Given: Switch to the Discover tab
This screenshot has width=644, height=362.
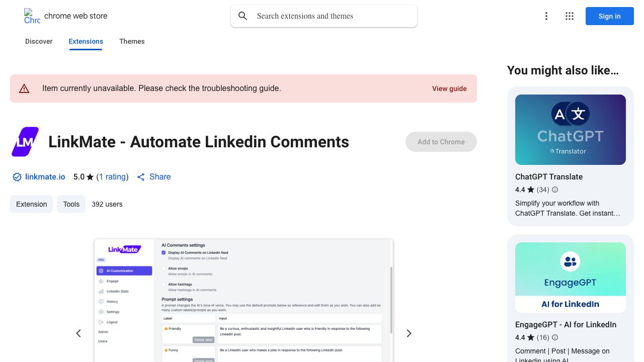Looking at the screenshot, I should point(39,42).
